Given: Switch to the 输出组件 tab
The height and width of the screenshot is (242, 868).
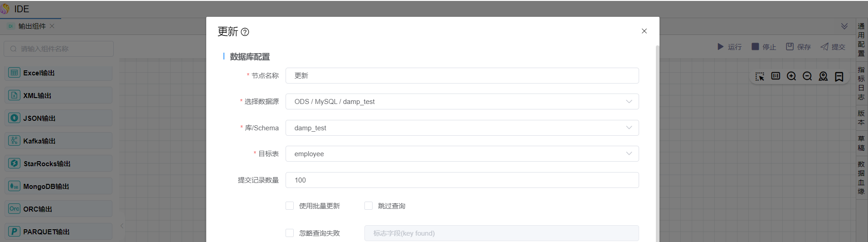Looking at the screenshot, I should coord(32,26).
